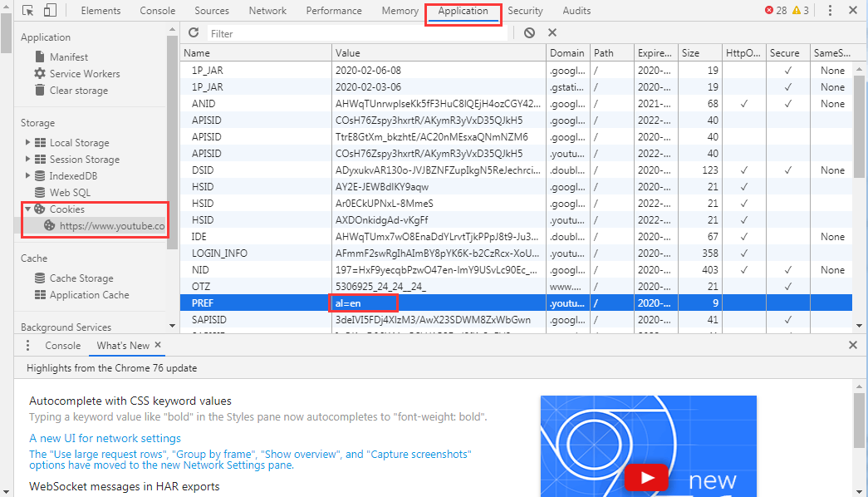Click the red error count indicator
This screenshot has width=868, height=497.
(x=776, y=11)
